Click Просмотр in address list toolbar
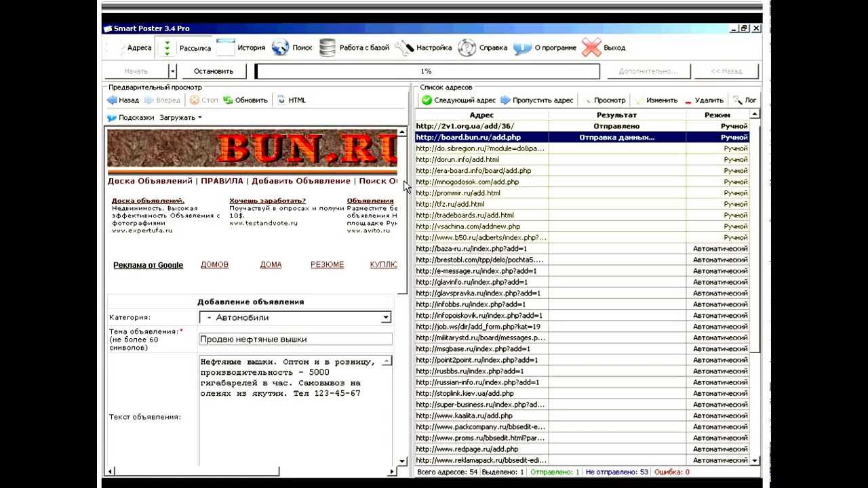The height and width of the screenshot is (488, 868). click(x=604, y=100)
